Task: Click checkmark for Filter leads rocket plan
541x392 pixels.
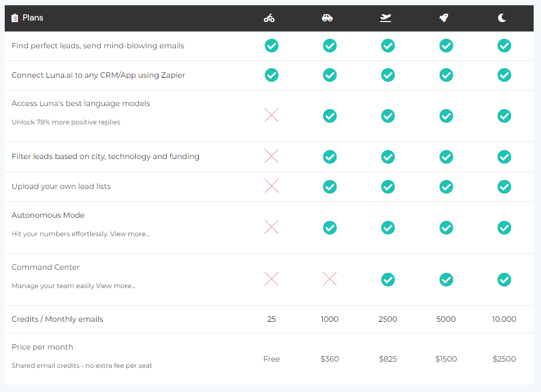Action: click(x=446, y=156)
